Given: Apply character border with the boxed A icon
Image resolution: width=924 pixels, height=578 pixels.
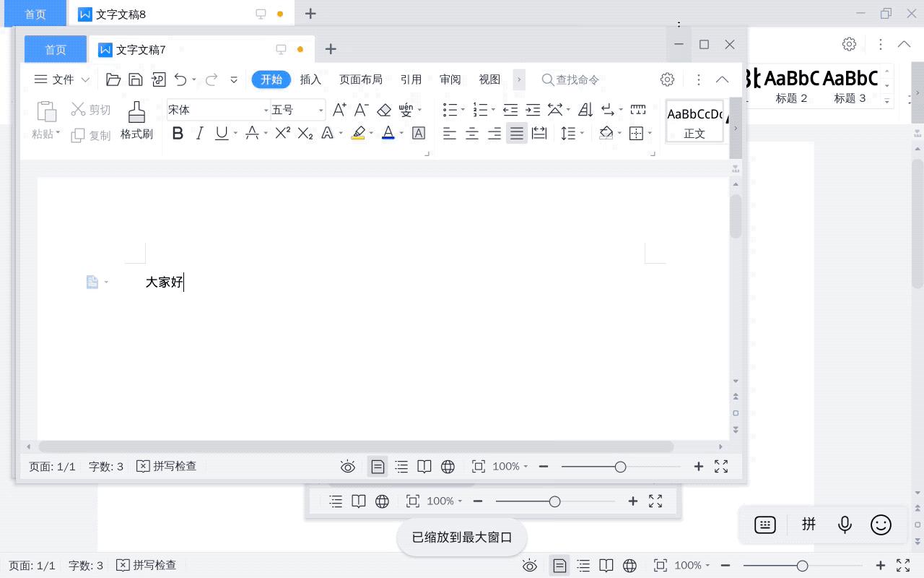Looking at the screenshot, I should (x=419, y=134).
